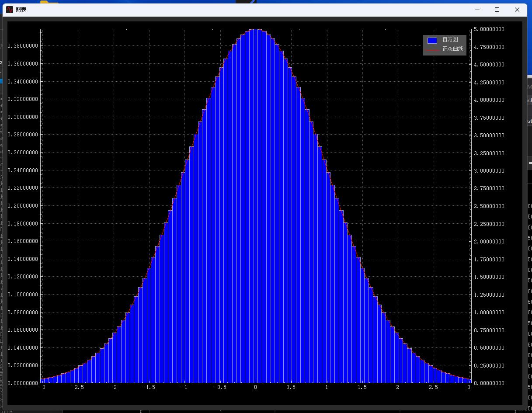Click right axis label 0.25000000
This screenshot has height=413, width=532.
(x=489, y=365)
